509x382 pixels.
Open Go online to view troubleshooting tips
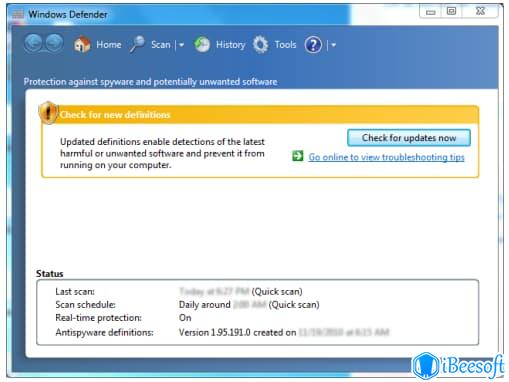click(x=386, y=157)
